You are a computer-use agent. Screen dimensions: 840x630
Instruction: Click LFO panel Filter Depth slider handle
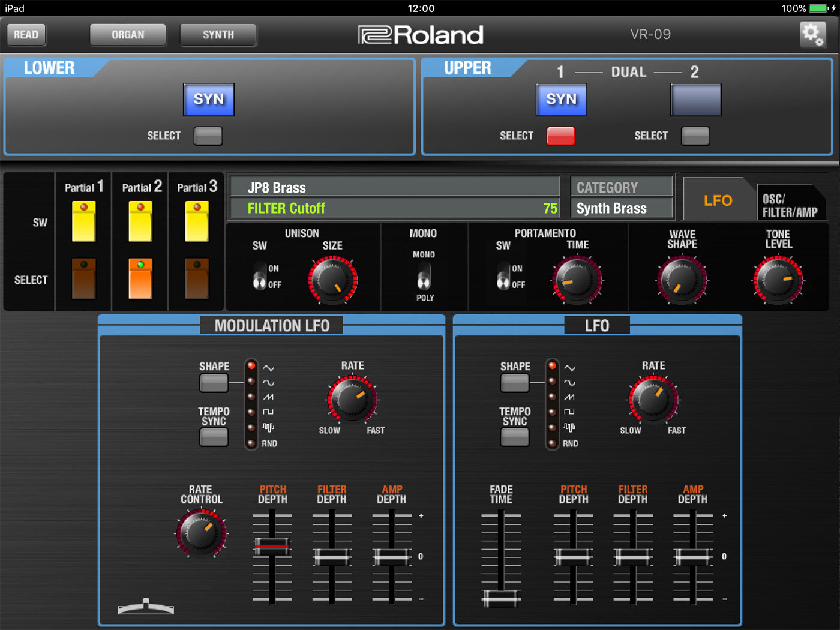click(633, 557)
